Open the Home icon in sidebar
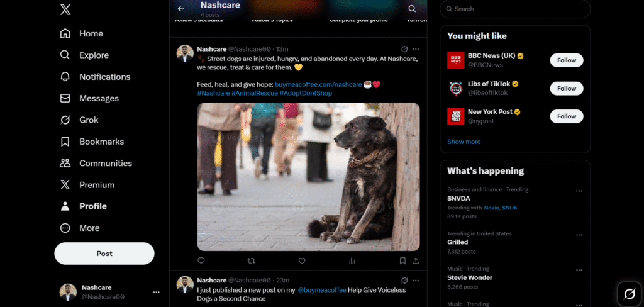 point(65,33)
